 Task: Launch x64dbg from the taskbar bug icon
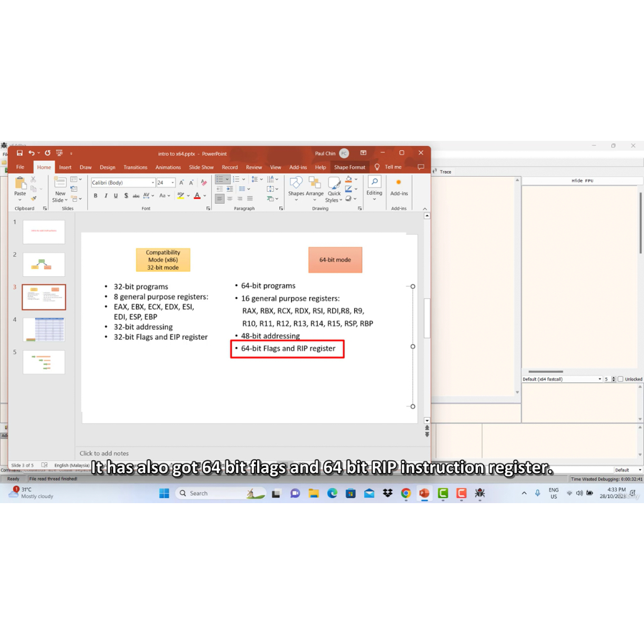tap(480, 493)
